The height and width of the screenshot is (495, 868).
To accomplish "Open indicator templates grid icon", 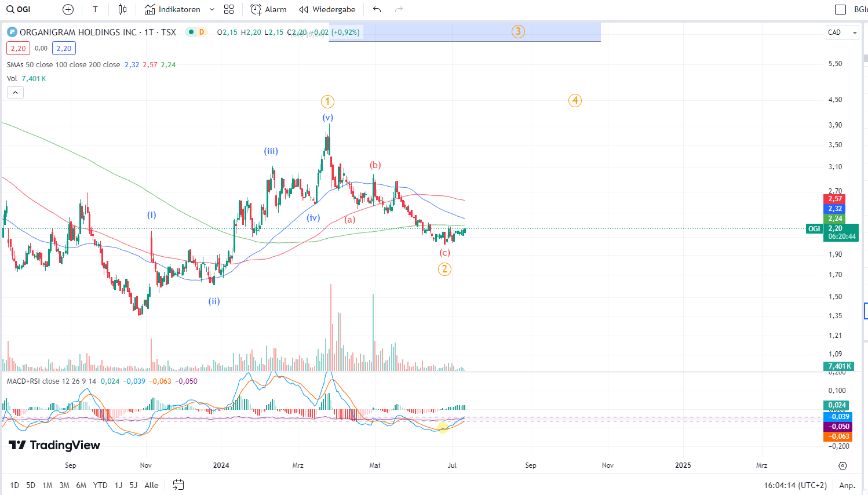I will pos(229,9).
